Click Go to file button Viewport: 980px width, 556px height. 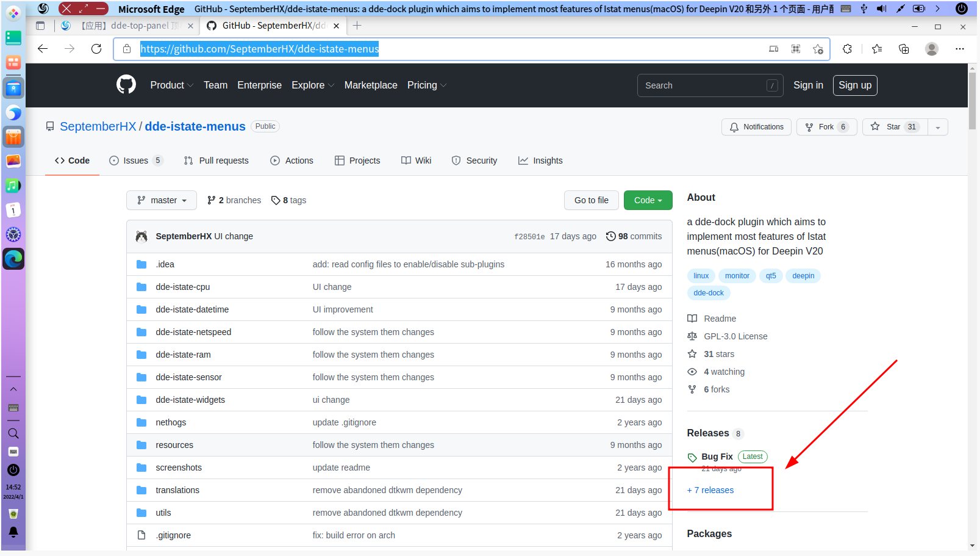coord(592,200)
